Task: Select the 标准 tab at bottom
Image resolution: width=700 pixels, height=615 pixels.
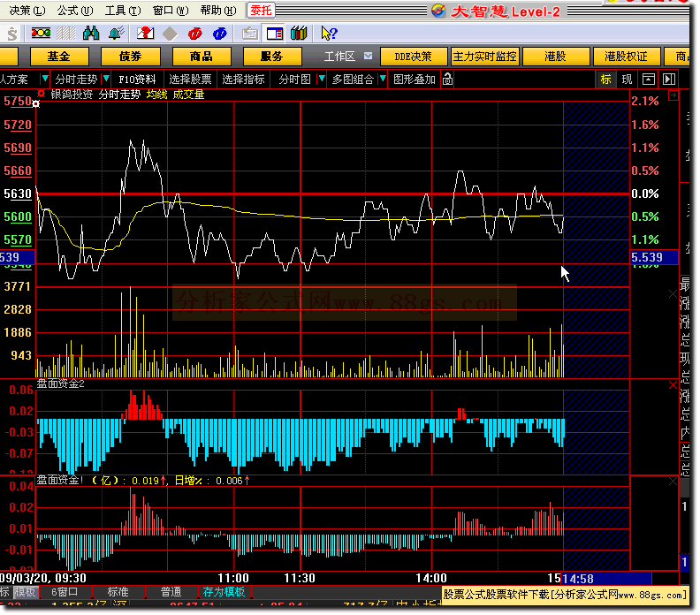Action: [x=118, y=592]
